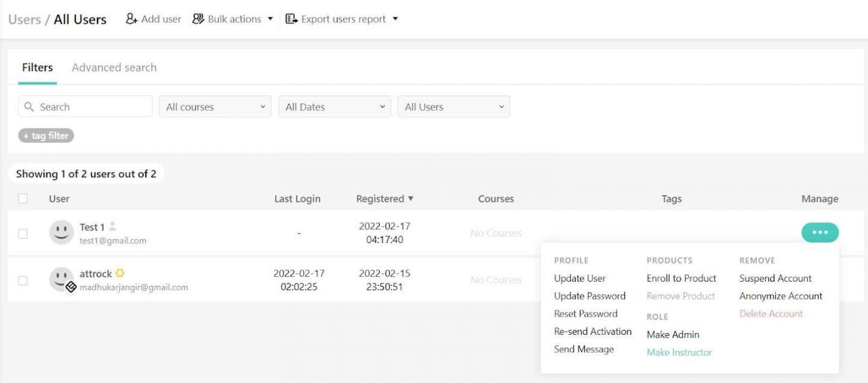Open the All courses dropdown
The width and height of the screenshot is (868, 383).
pos(215,107)
